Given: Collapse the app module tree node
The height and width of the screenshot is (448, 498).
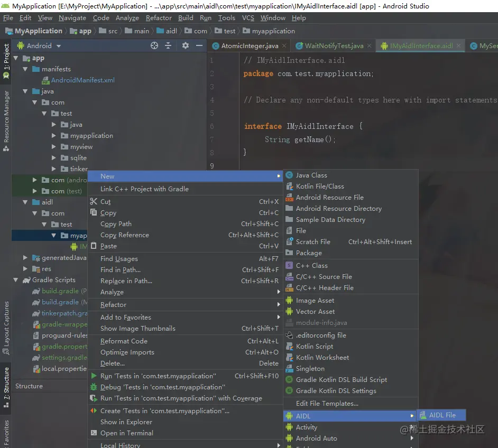Looking at the screenshot, I should (15, 58).
